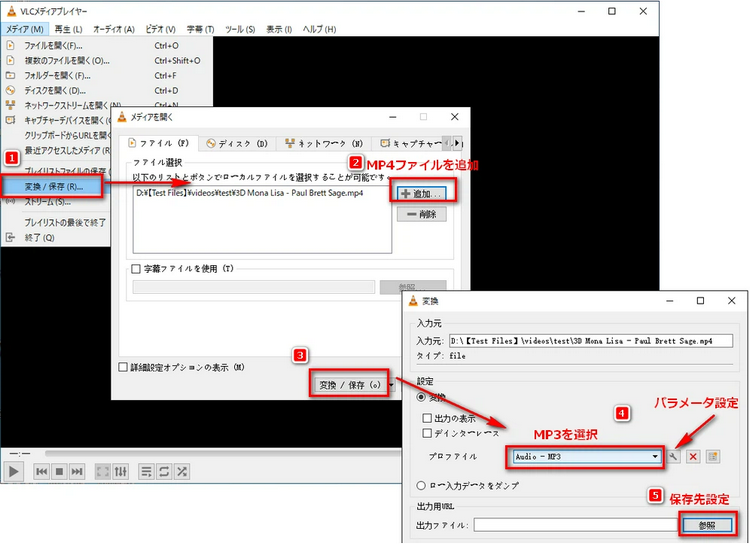Enable 字幕ファイルを使用 checkbox
This screenshot has height=544, width=750.
click(136, 269)
